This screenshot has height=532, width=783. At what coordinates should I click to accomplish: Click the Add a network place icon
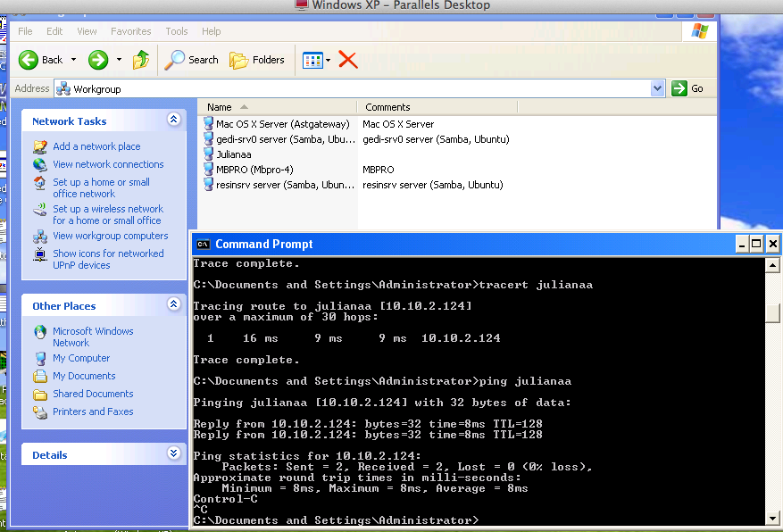coord(40,146)
